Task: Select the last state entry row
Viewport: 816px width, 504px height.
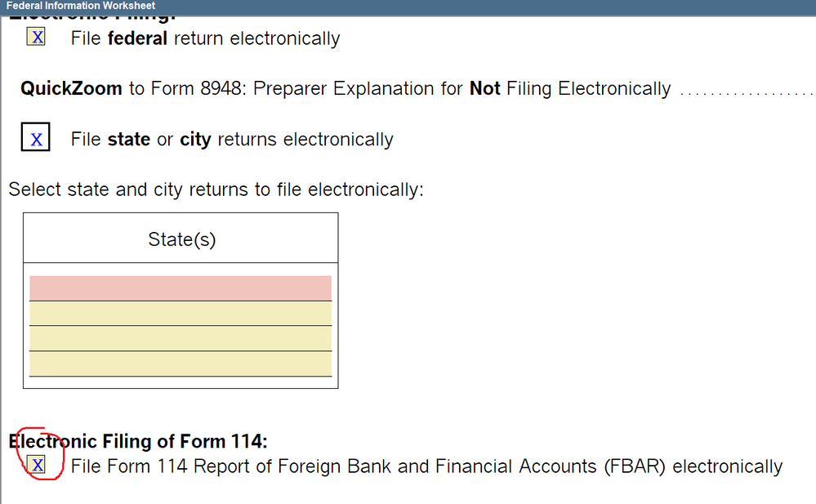Action: pos(181,364)
